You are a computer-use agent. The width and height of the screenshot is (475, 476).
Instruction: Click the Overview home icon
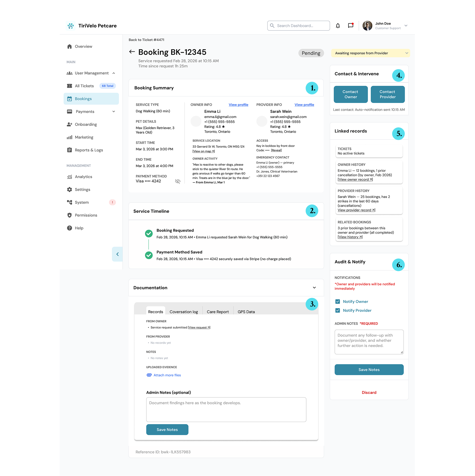[x=69, y=46]
